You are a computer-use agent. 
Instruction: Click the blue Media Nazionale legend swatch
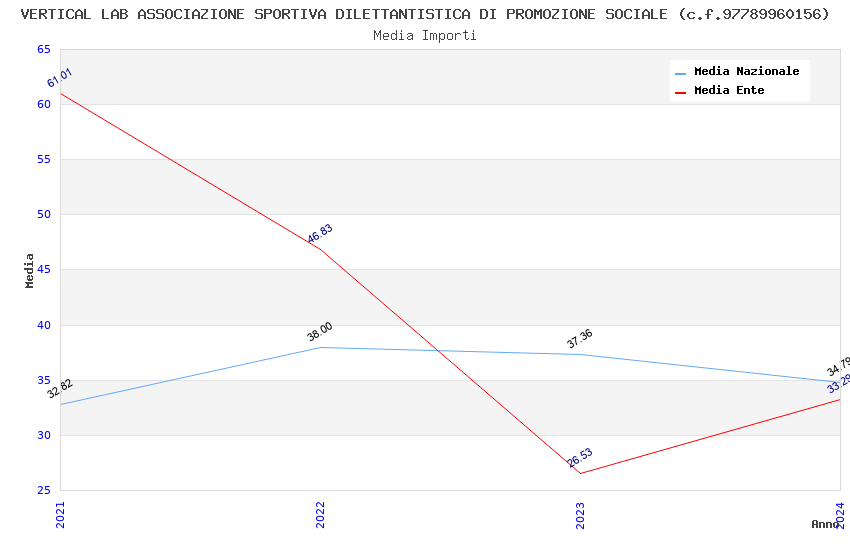click(x=680, y=73)
